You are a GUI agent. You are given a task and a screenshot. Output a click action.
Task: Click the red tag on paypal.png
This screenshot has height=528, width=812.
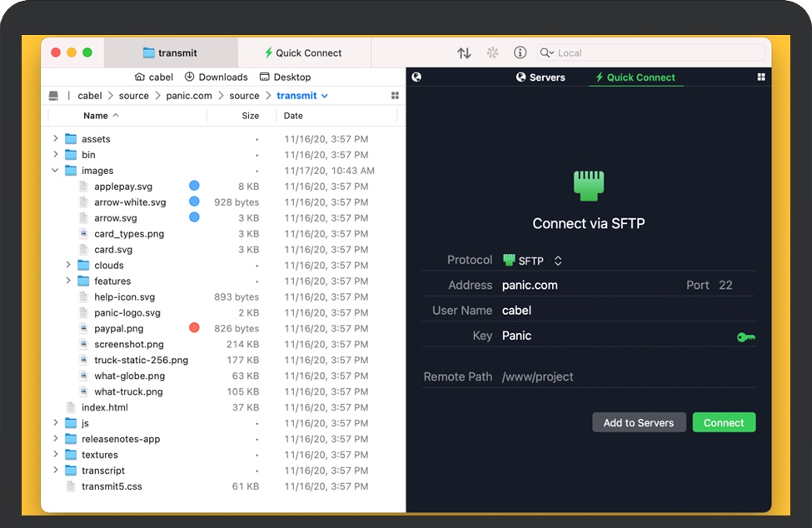tap(194, 328)
